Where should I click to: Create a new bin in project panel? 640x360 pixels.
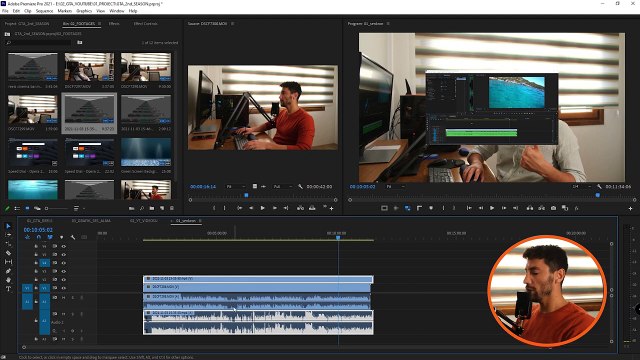click(x=152, y=208)
